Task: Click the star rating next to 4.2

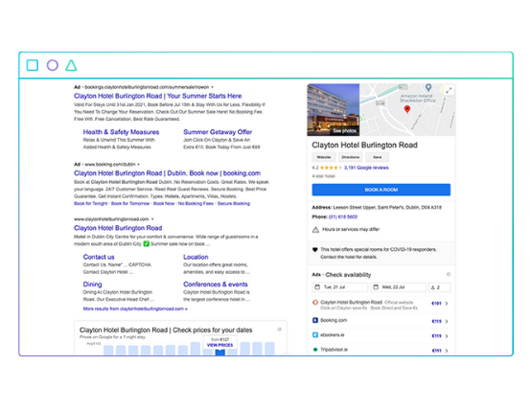Action: pyautogui.click(x=331, y=168)
